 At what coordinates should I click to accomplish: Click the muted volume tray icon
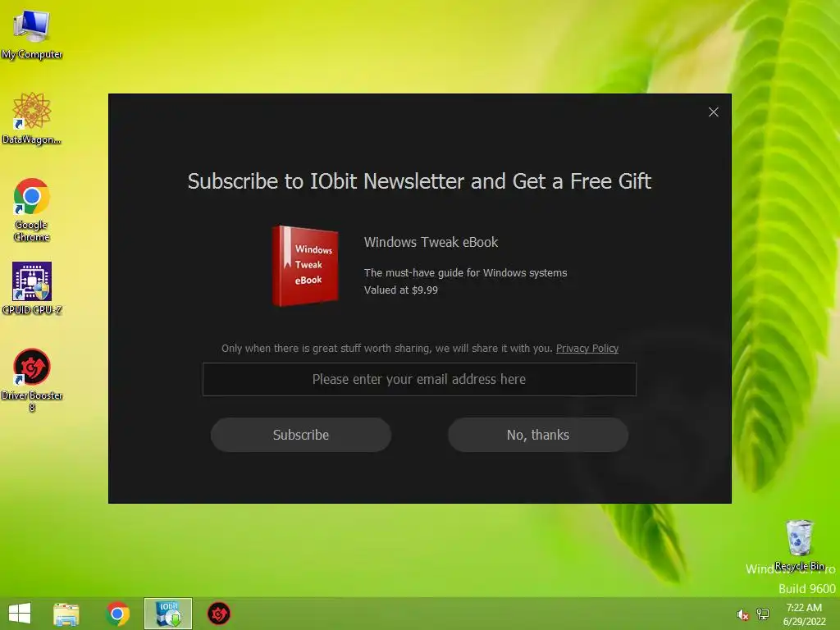[x=742, y=614]
